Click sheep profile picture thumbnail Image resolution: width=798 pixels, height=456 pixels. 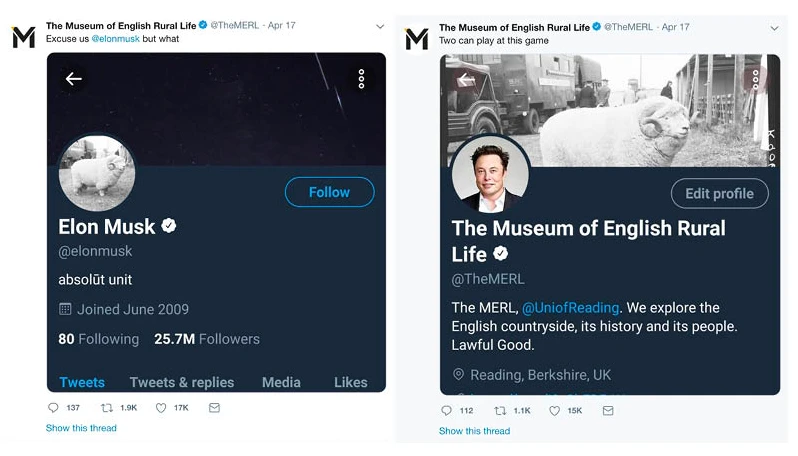(97, 174)
